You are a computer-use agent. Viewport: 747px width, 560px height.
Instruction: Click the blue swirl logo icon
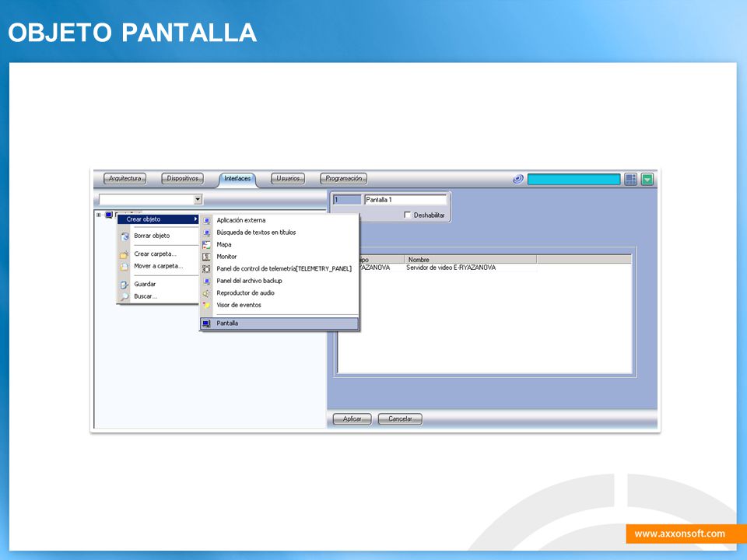pyautogui.click(x=518, y=179)
